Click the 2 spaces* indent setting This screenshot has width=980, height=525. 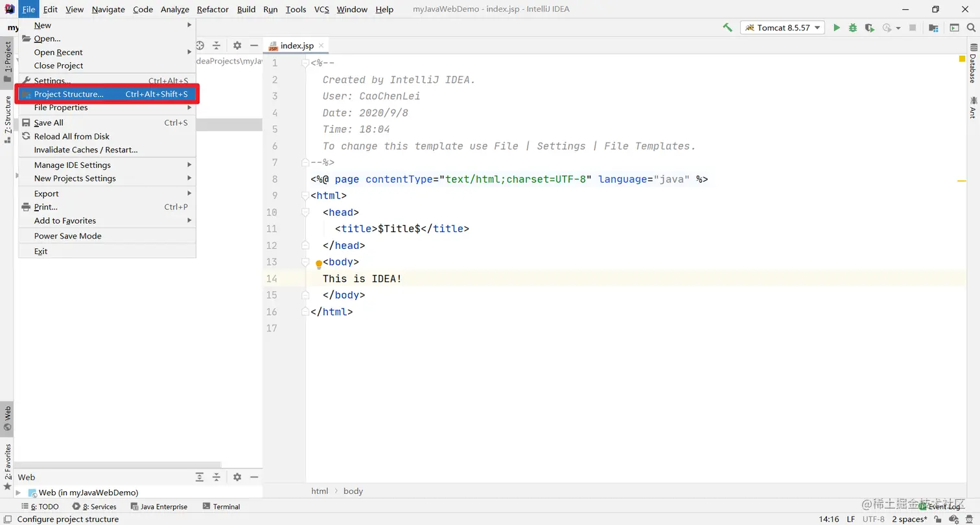[909, 519]
